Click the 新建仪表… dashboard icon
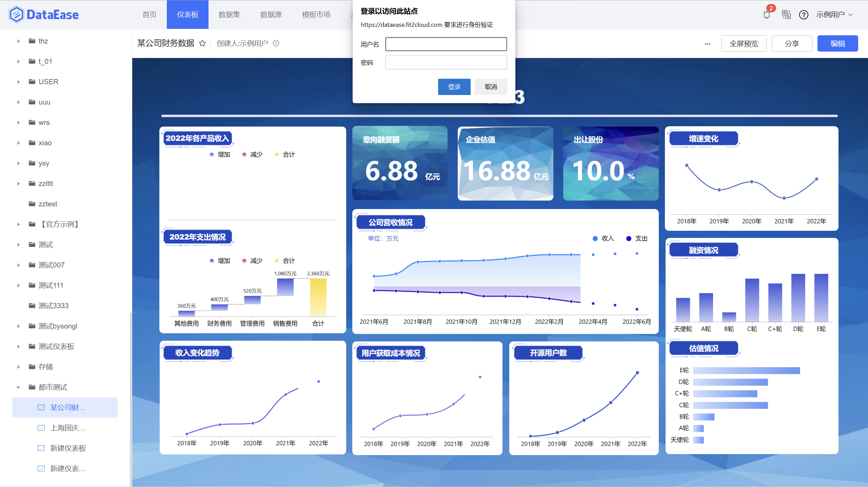Image resolution: width=868 pixels, height=487 pixels. click(x=41, y=468)
